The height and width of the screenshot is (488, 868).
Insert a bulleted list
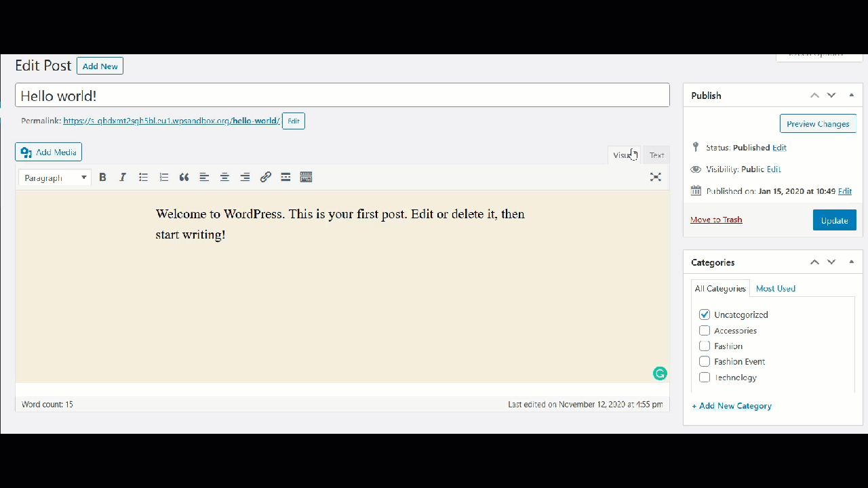pyautogui.click(x=143, y=177)
